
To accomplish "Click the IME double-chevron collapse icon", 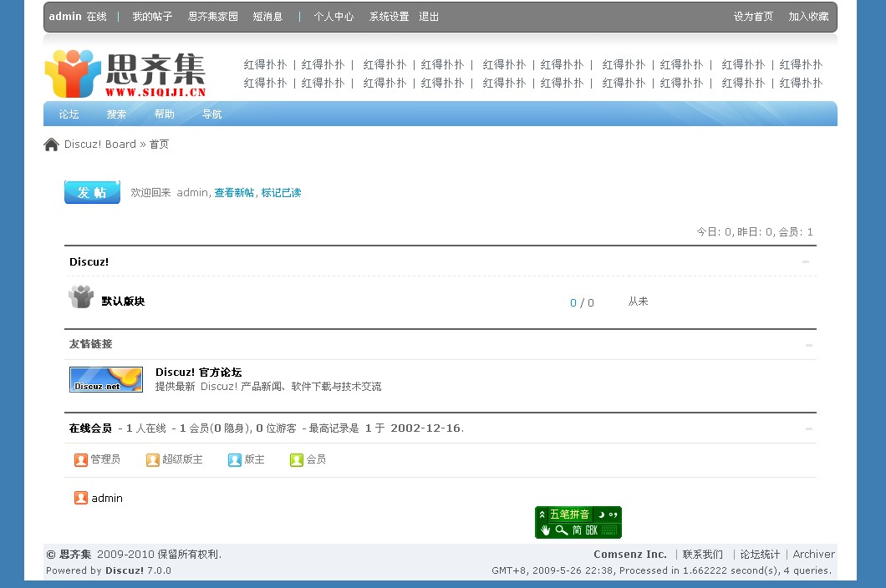I will tap(542, 514).
